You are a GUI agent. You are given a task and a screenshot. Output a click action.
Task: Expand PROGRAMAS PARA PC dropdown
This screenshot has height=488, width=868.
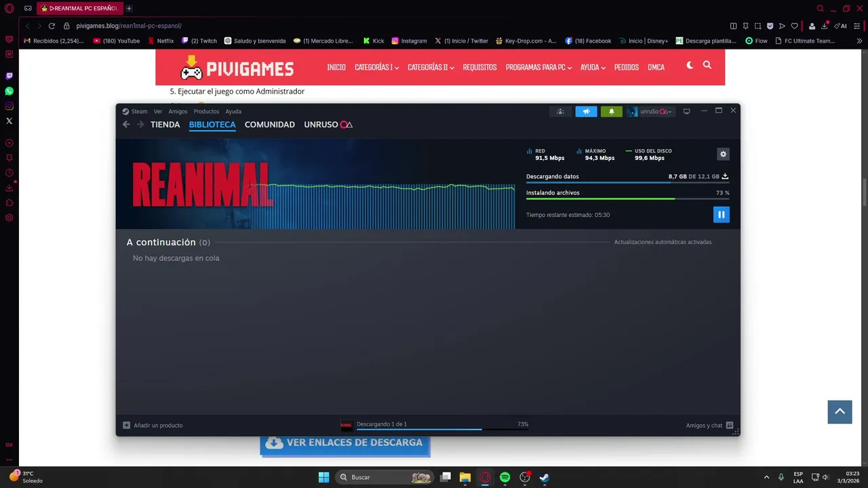[538, 67]
